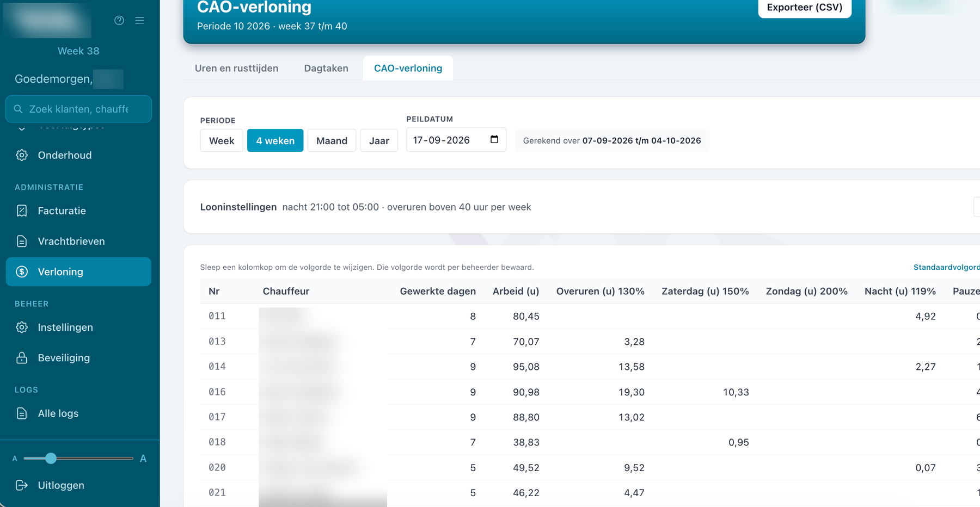Image resolution: width=980 pixels, height=507 pixels.
Task: Click the Instellingen gear icon
Action: [x=22, y=327]
